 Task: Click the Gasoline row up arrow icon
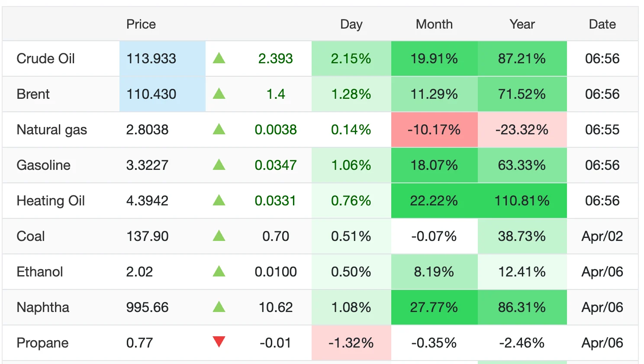coord(219,165)
